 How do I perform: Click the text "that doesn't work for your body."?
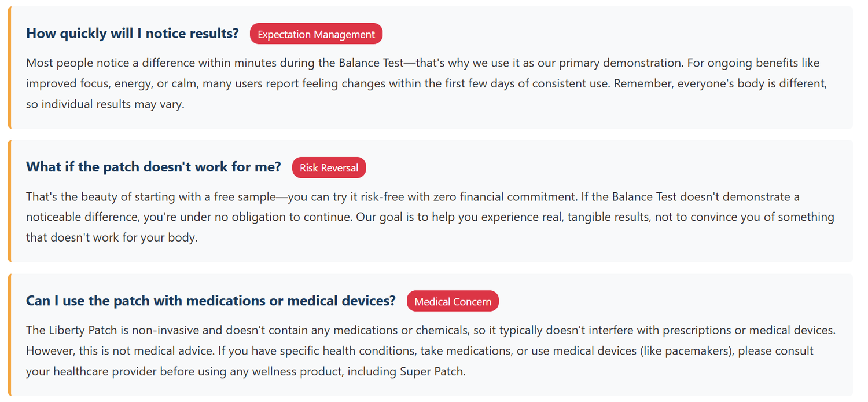(x=112, y=238)
